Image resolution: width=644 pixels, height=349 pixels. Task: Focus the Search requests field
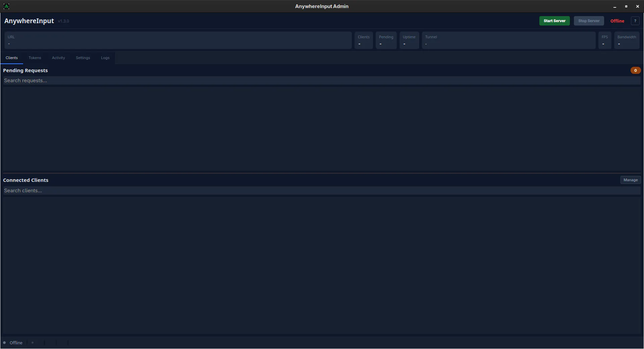point(322,81)
